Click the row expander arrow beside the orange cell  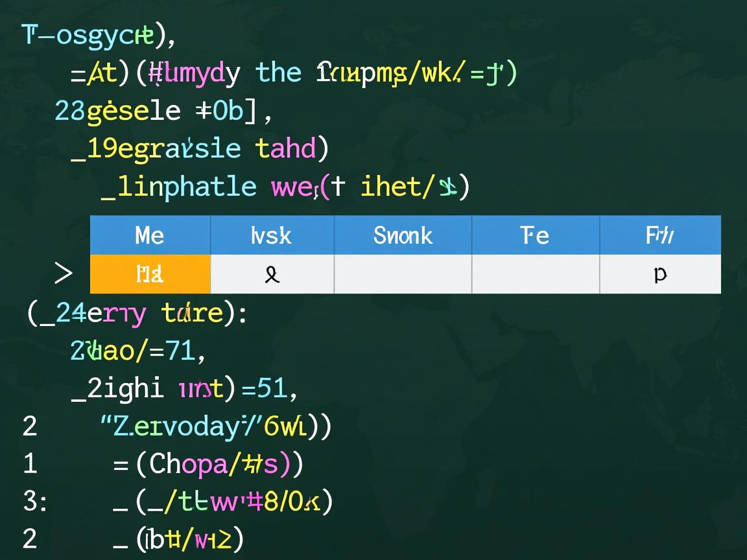pos(63,274)
